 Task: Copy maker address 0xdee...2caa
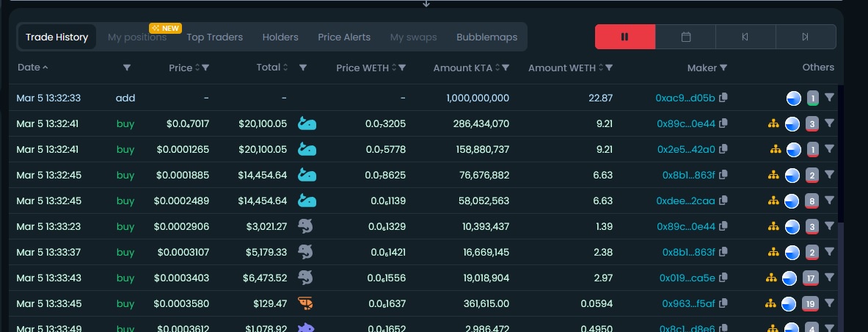pos(723,201)
